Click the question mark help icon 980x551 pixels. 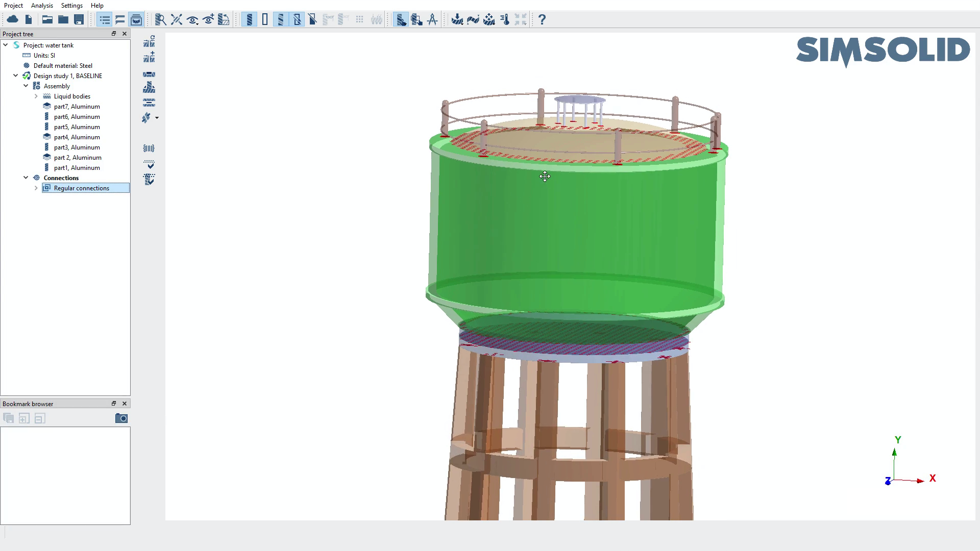point(542,19)
